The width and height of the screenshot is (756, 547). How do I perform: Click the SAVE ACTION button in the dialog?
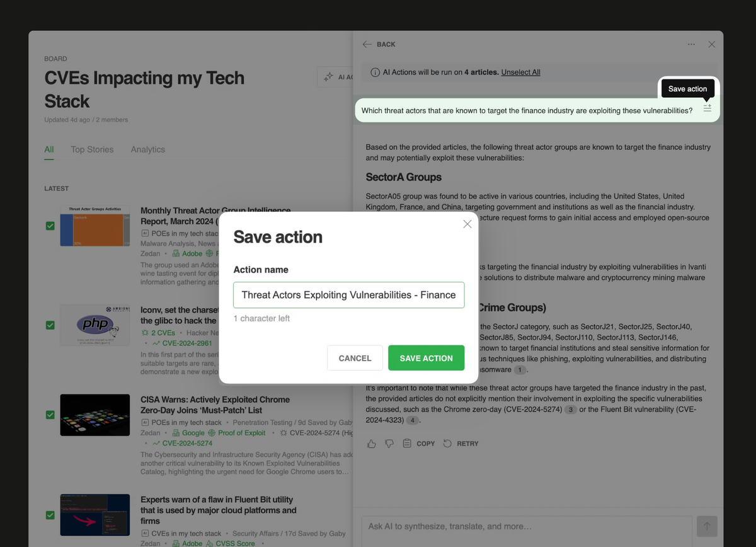[x=427, y=358]
